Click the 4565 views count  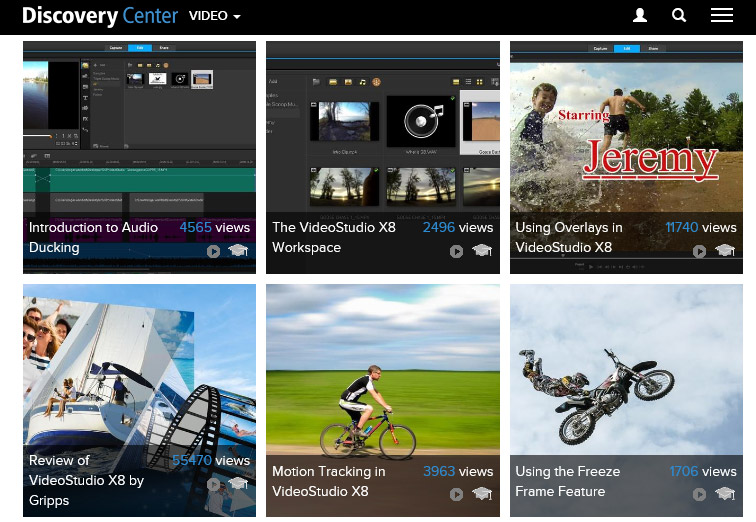click(215, 228)
